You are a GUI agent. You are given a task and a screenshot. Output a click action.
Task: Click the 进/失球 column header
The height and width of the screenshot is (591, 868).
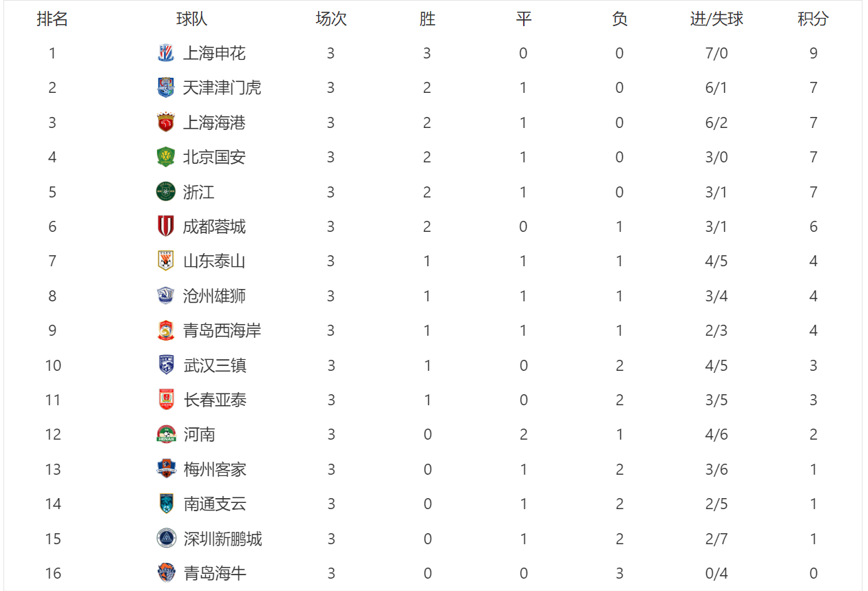pyautogui.click(x=717, y=19)
